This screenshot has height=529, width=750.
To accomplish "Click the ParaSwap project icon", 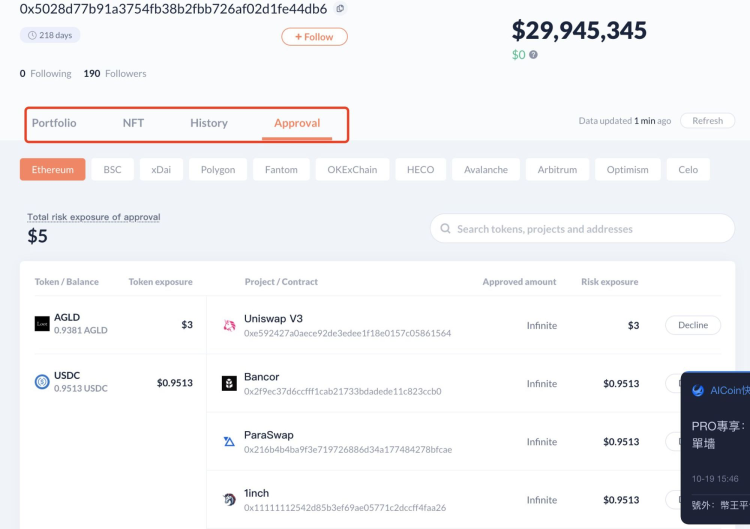I will (229, 441).
